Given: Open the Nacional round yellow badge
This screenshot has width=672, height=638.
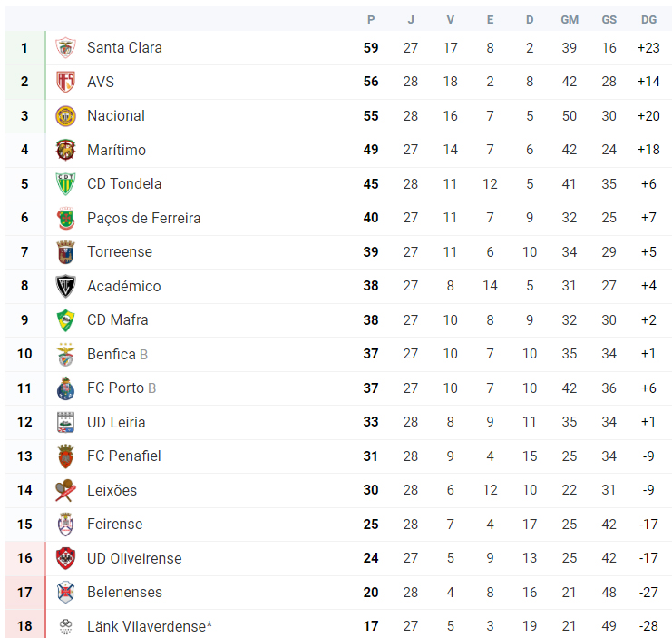Looking at the screenshot, I should [x=65, y=116].
